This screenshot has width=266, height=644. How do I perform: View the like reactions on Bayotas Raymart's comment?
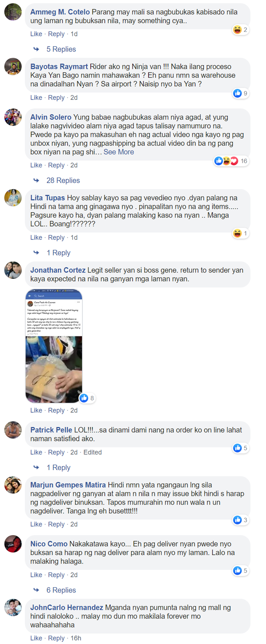coord(240,93)
